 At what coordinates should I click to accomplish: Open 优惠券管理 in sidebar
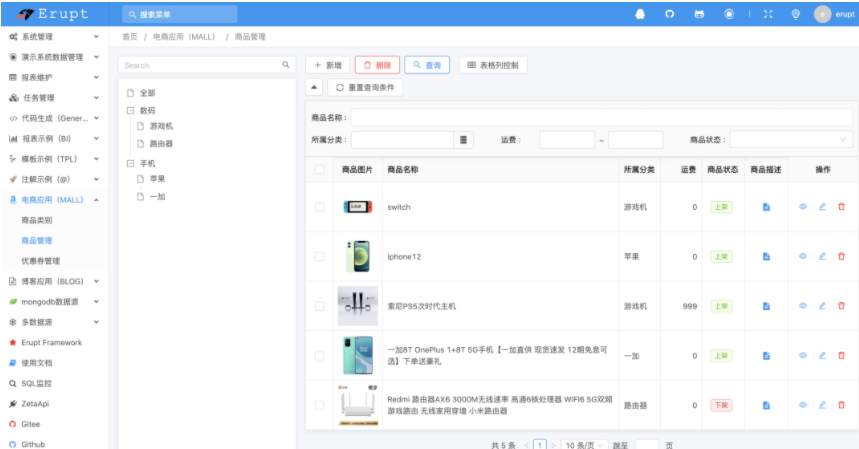(x=41, y=261)
